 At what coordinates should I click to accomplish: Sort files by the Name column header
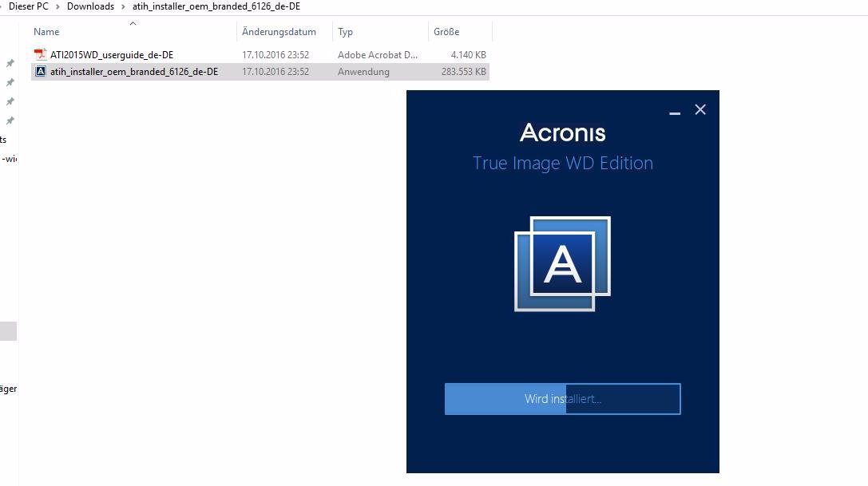pyautogui.click(x=46, y=32)
